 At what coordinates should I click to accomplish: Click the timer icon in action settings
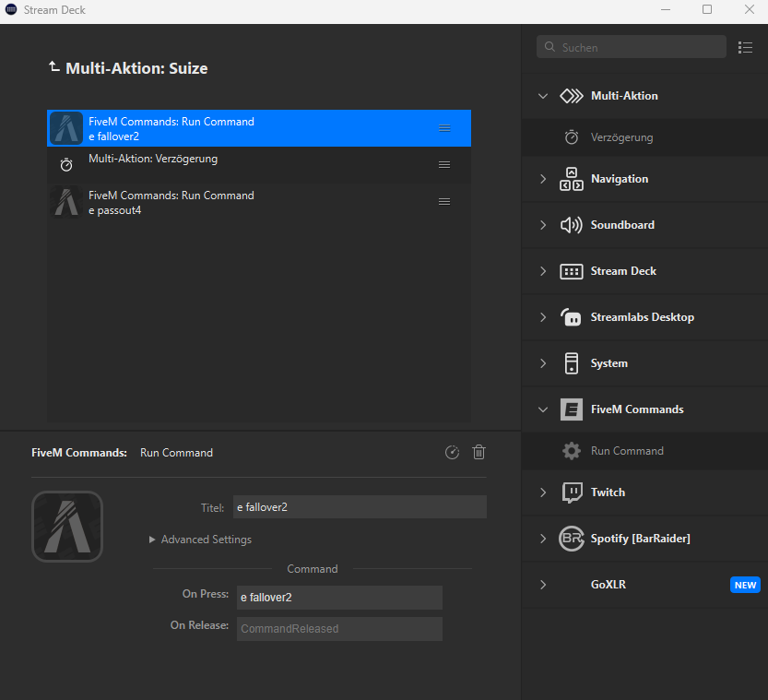pos(452,452)
